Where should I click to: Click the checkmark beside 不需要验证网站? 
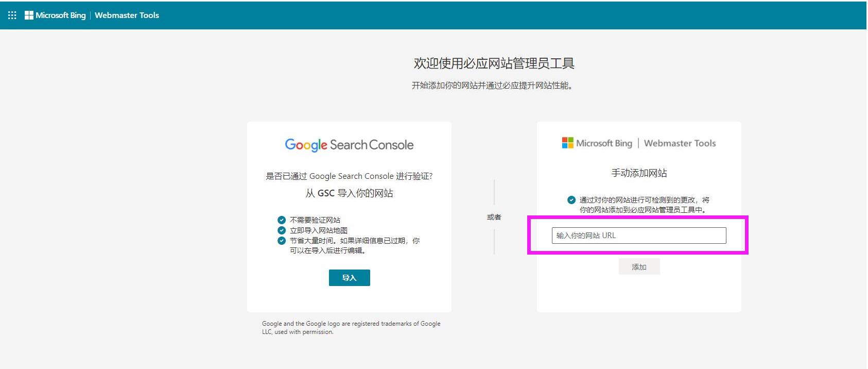pos(282,220)
